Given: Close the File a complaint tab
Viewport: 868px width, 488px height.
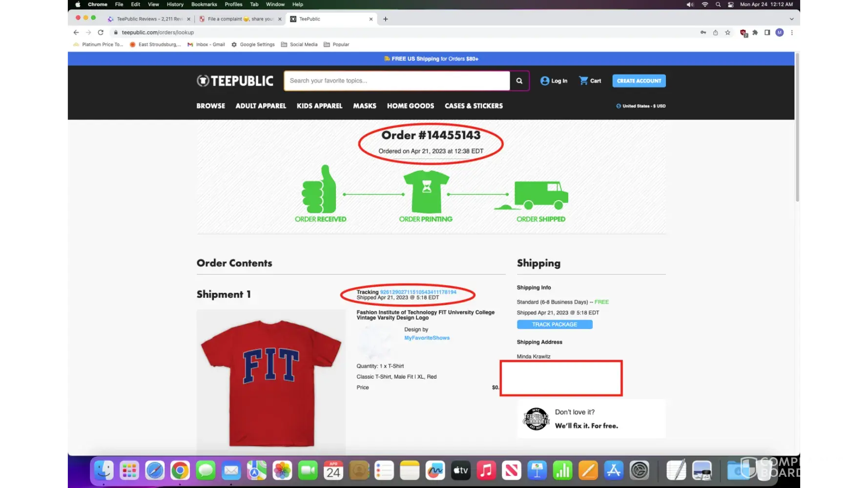Looking at the screenshot, I should click(280, 19).
